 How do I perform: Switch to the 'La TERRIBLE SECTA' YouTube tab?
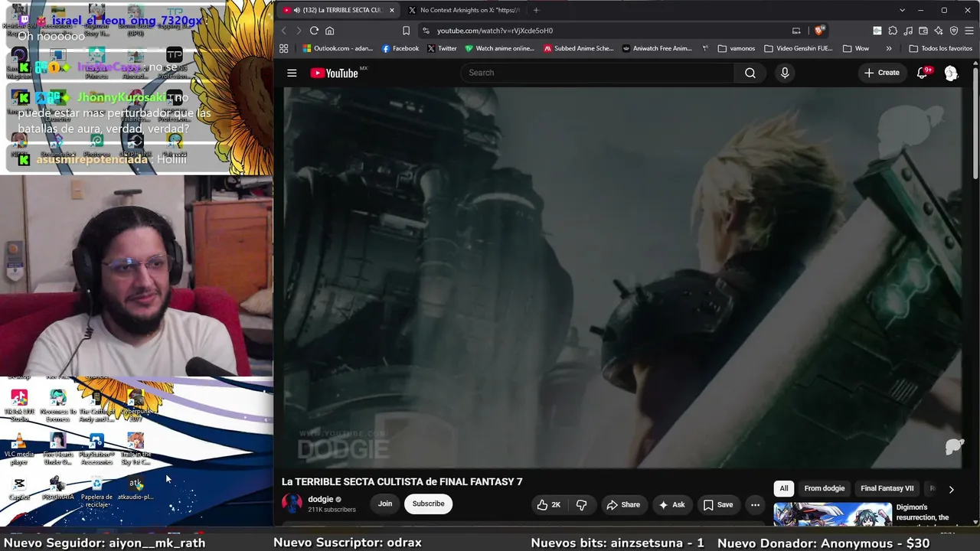tap(337, 10)
